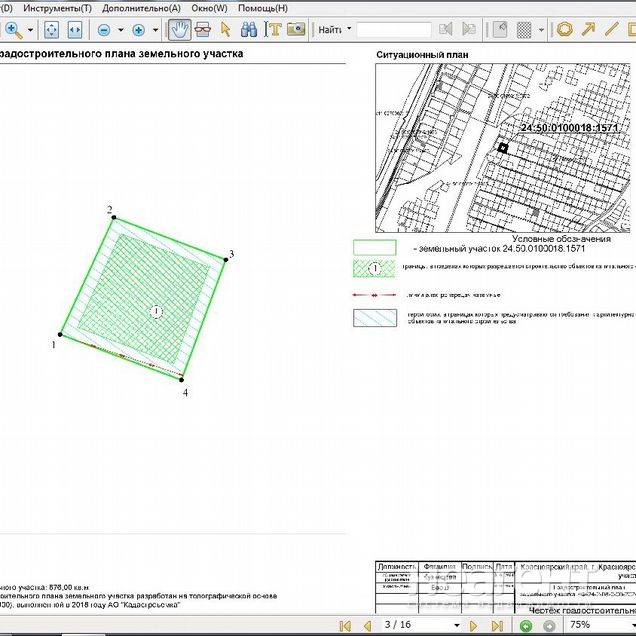Click the fit width icon

(75, 30)
